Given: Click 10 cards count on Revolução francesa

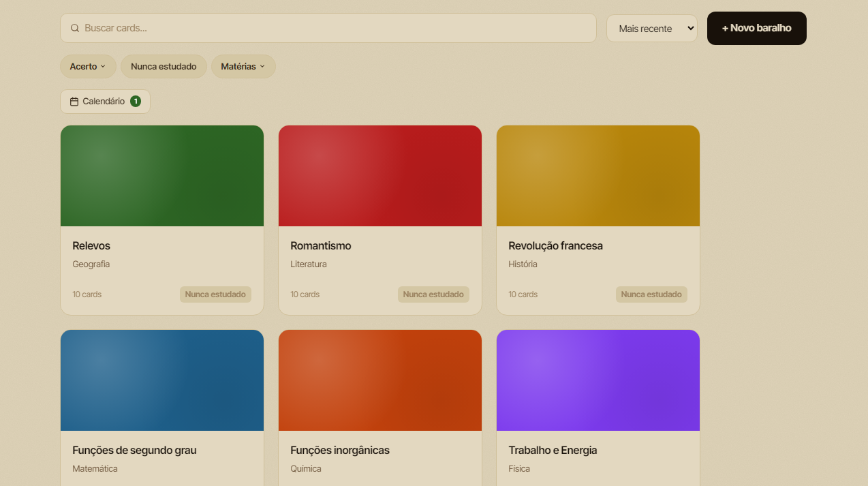Looking at the screenshot, I should pyautogui.click(x=523, y=294).
